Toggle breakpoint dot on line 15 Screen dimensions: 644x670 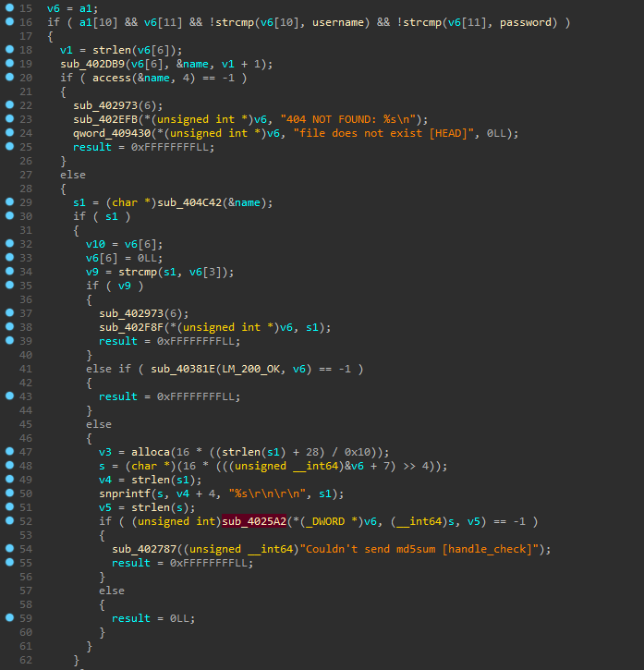click(x=9, y=7)
